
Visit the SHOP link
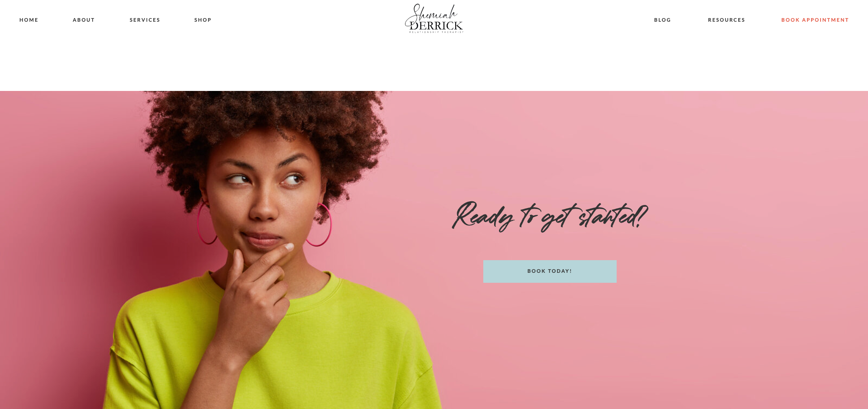coord(203,20)
